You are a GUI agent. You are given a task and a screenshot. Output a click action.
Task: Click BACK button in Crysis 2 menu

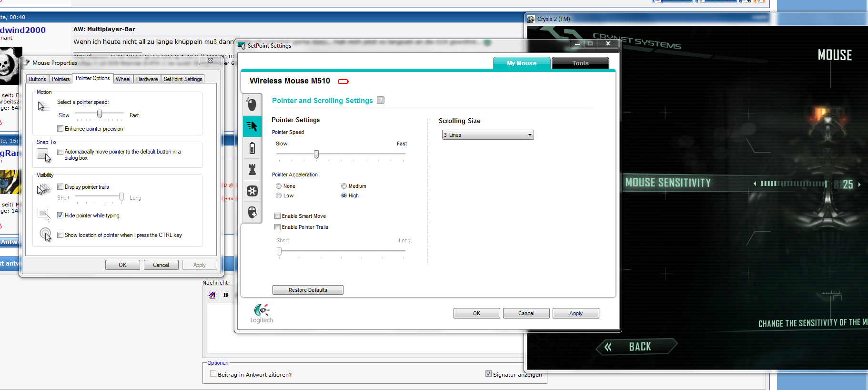[636, 347]
